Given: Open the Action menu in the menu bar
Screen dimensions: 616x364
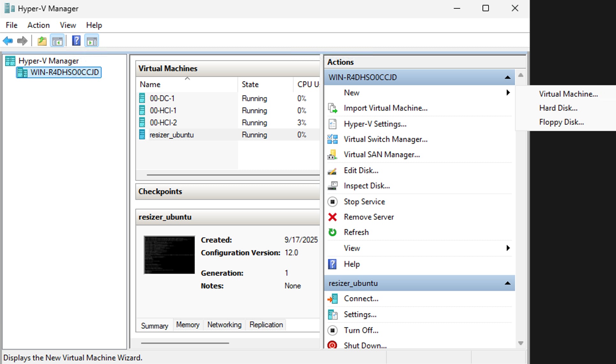Looking at the screenshot, I should pos(38,25).
